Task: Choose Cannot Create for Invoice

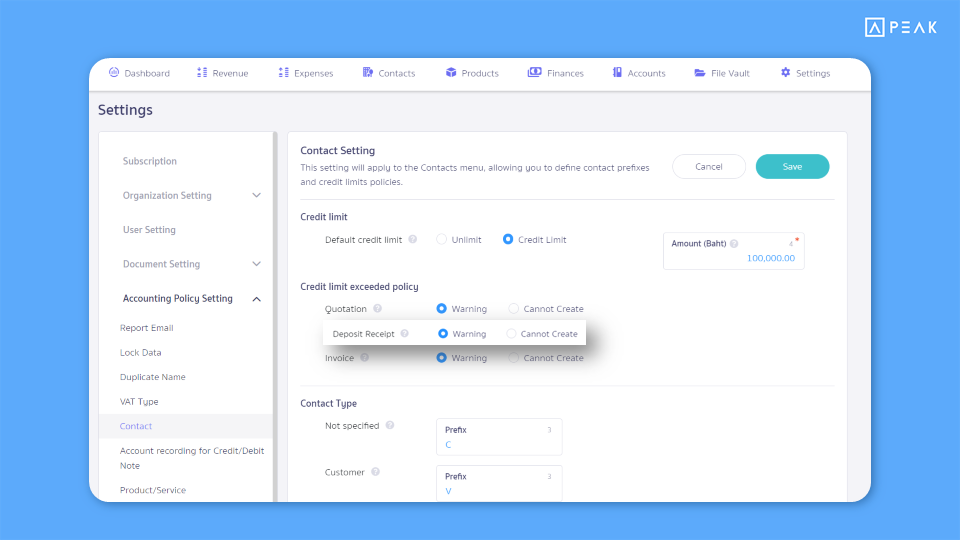Action: (514, 358)
